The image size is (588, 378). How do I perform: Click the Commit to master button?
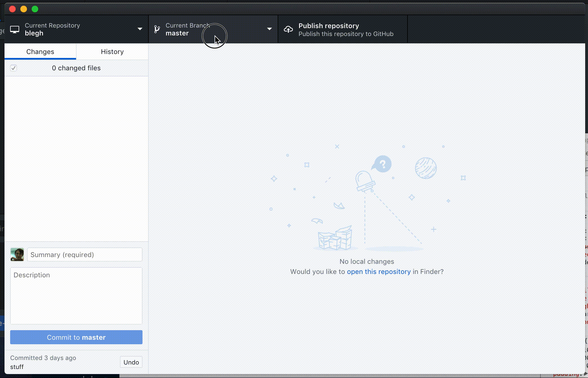click(x=76, y=337)
